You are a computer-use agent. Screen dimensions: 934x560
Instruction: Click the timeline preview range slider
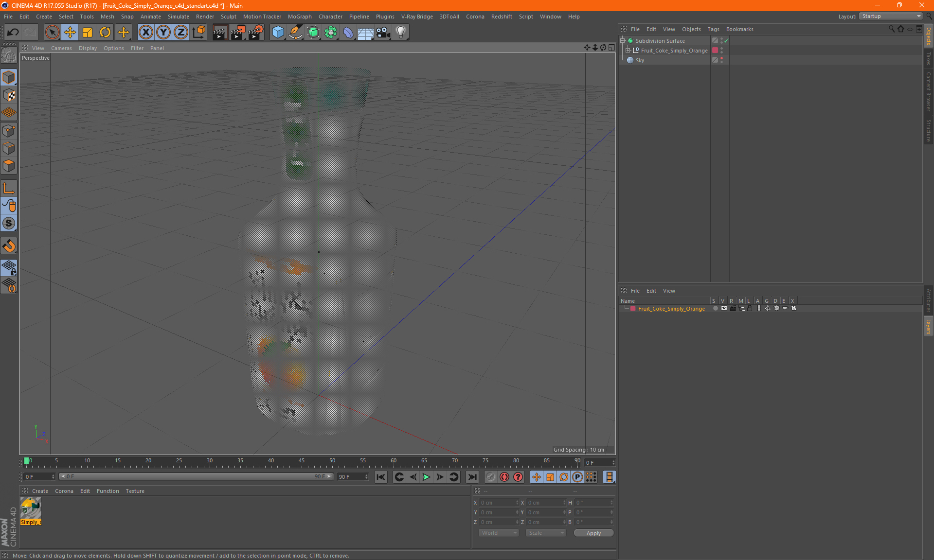coord(196,477)
